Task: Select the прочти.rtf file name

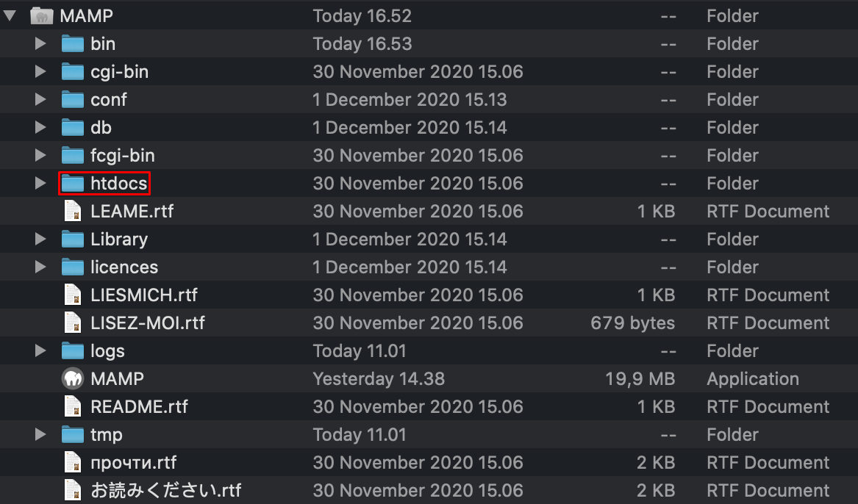Action: coord(133,463)
